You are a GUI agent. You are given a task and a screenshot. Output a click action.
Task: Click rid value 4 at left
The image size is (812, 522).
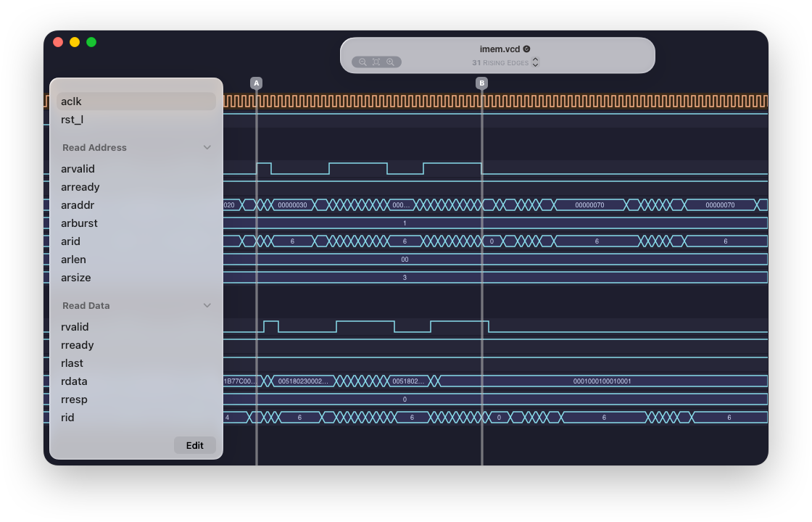(x=228, y=418)
